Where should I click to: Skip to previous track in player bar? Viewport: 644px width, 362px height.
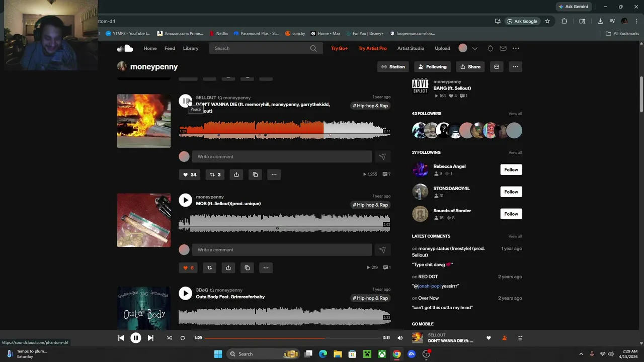(121, 338)
